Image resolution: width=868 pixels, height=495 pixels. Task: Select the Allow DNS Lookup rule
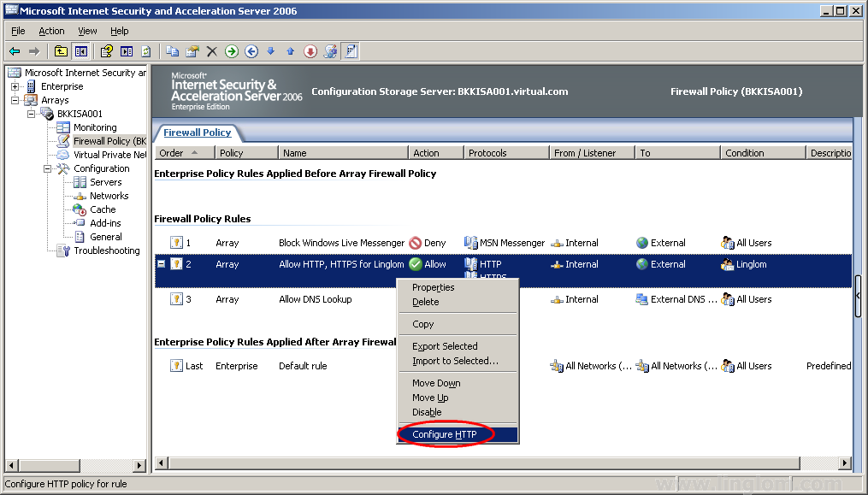[x=503, y=299]
